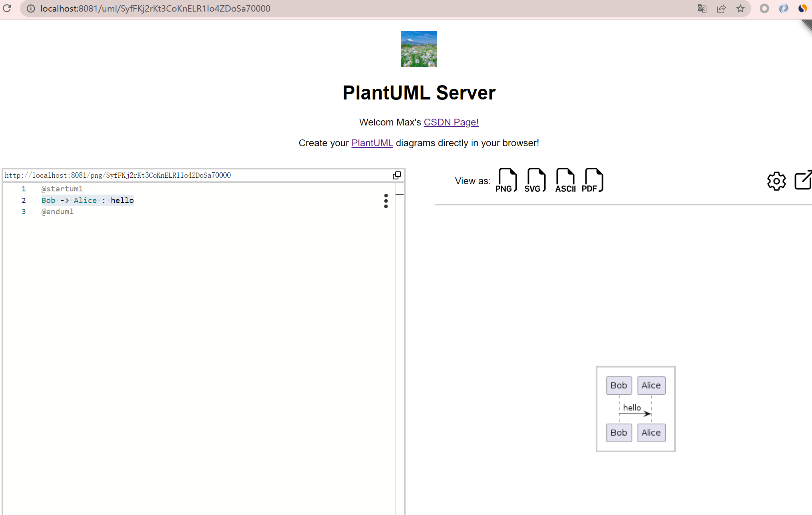The height and width of the screenshot is (515, 812).
Task: Share the current page
Action: 721,8
